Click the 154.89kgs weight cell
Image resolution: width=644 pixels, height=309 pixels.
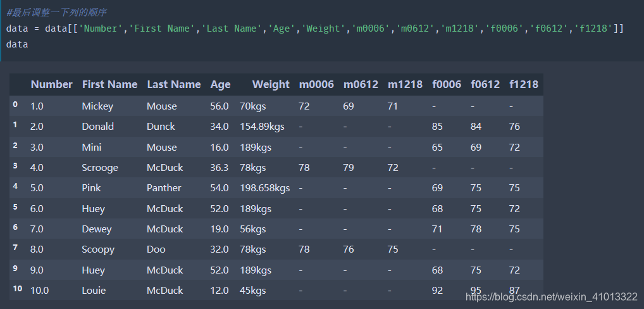(262, 127)
